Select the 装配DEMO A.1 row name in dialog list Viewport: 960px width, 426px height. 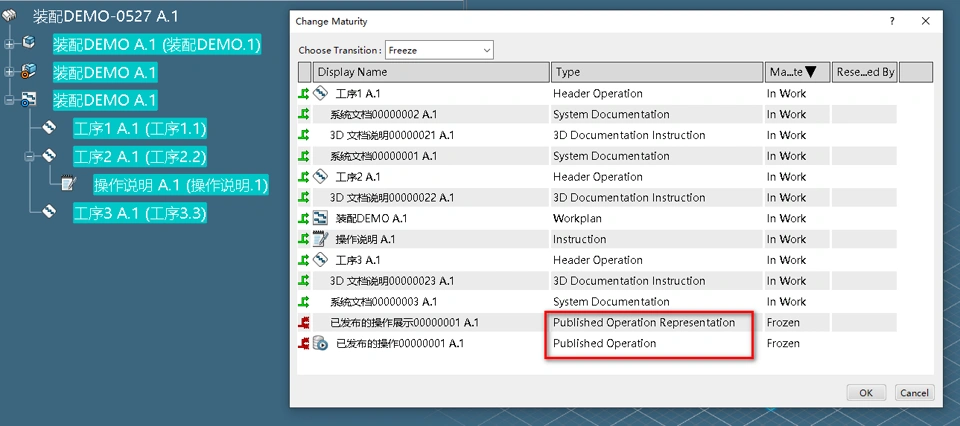(x=372, y=219)
